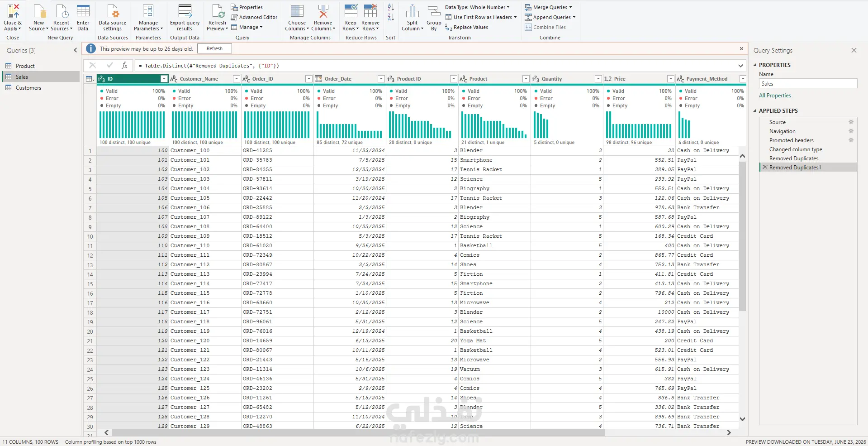Open settings gear for Source step
The width and height of the screenshot is (868, 446).
coord(851,122)
